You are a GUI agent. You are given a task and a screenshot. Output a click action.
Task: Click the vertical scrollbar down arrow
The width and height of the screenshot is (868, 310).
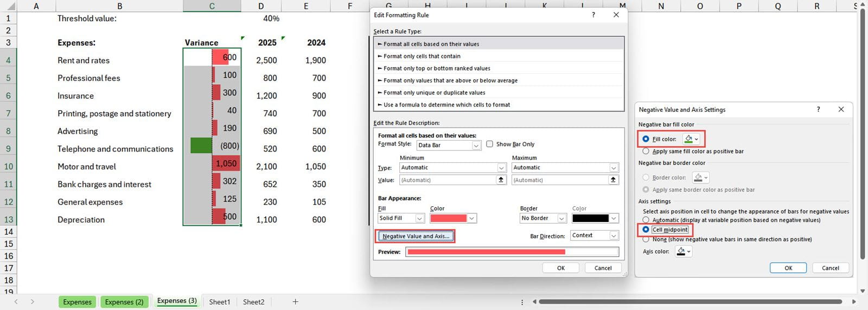click(863, 292)
